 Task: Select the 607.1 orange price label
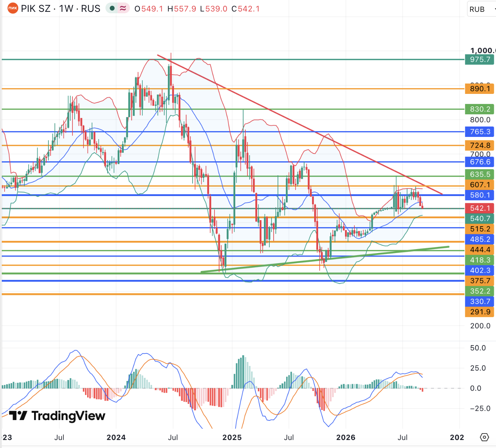coord(480,185)
